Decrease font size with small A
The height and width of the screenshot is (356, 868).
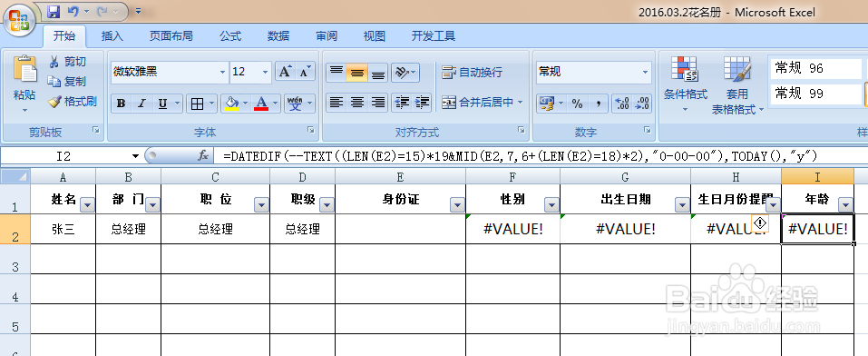(x=305, y=72)
